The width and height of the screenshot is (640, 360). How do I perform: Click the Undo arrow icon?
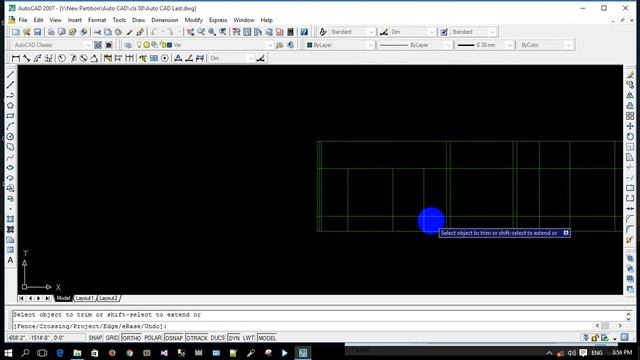154,32
